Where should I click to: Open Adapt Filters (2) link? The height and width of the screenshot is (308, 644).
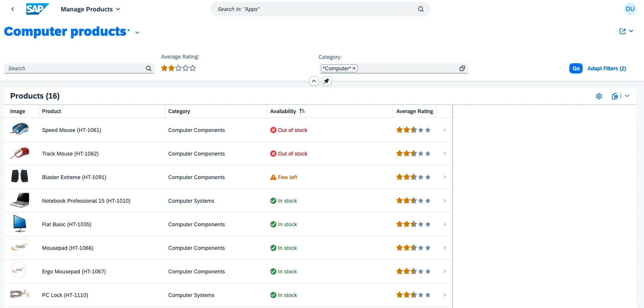click(x=606, y=68)
